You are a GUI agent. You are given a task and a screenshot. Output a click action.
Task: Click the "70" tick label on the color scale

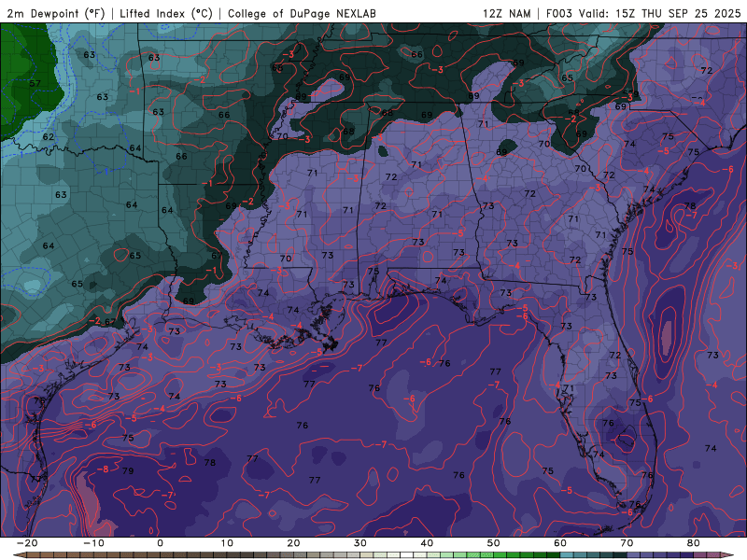coord(627,543)
